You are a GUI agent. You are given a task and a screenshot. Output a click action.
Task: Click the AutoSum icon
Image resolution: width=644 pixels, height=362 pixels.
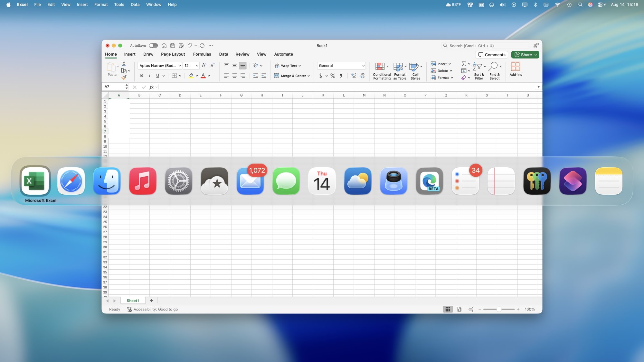point(463,64)
